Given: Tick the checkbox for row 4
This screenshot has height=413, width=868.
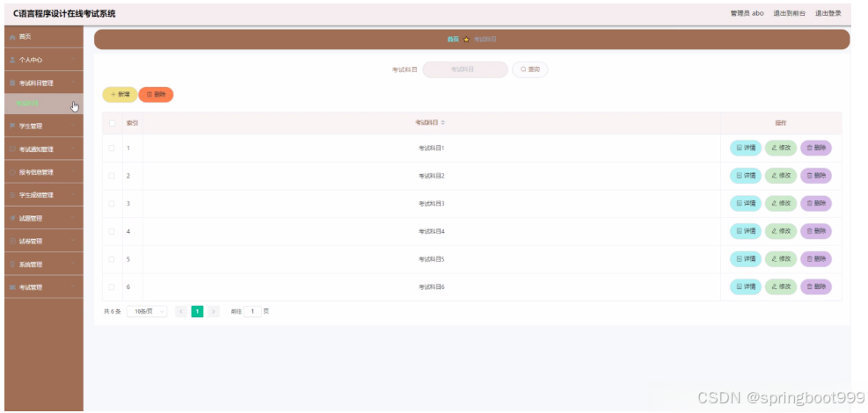Looking at the screenshot, I should coord(112,231).
